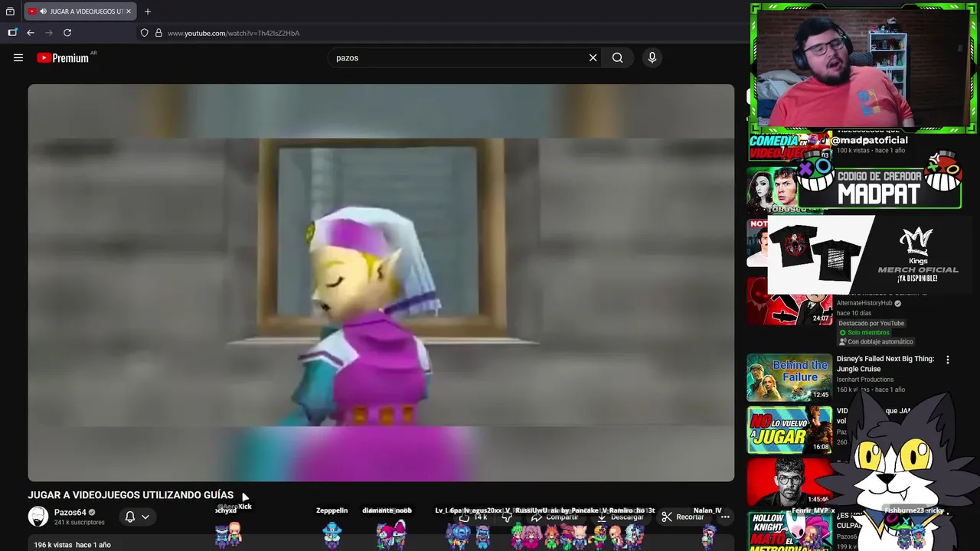The width and height of the screenshot is (980, 551).
Task: Download the video with Descargar
Action: click(x=620, y=517)
